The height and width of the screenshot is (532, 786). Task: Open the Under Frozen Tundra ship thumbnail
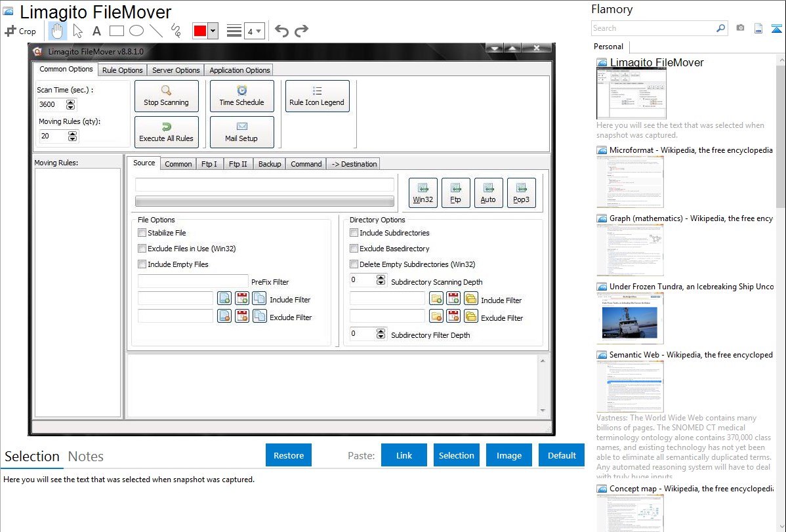point(630,319)
